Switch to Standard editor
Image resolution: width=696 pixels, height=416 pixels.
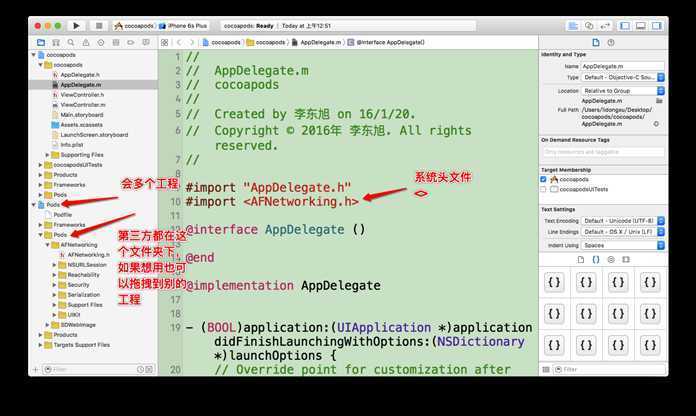pyautogui.click(x=573, y=26)
